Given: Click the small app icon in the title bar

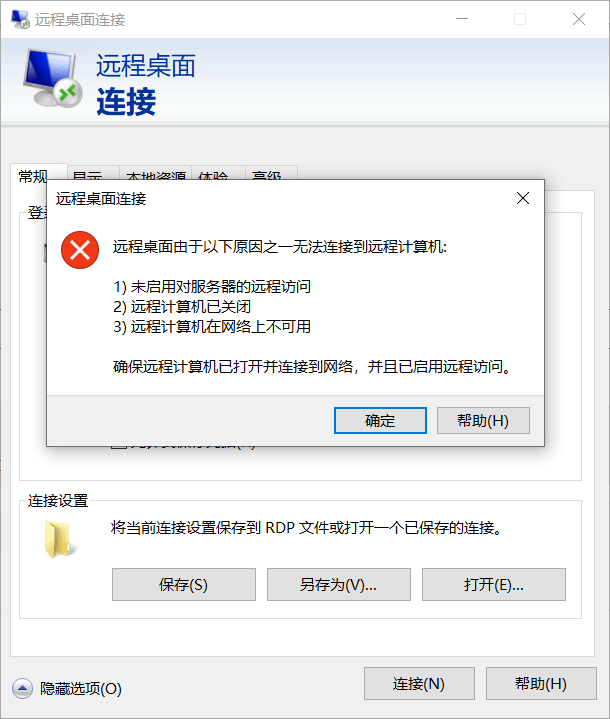Looking at the screenshot, I should (20, 19).
